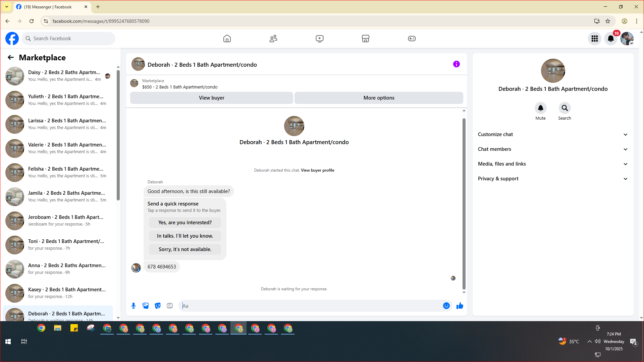Expand Media, files and links section
Screen dimensions: 644x362
(x=553, y=164)
